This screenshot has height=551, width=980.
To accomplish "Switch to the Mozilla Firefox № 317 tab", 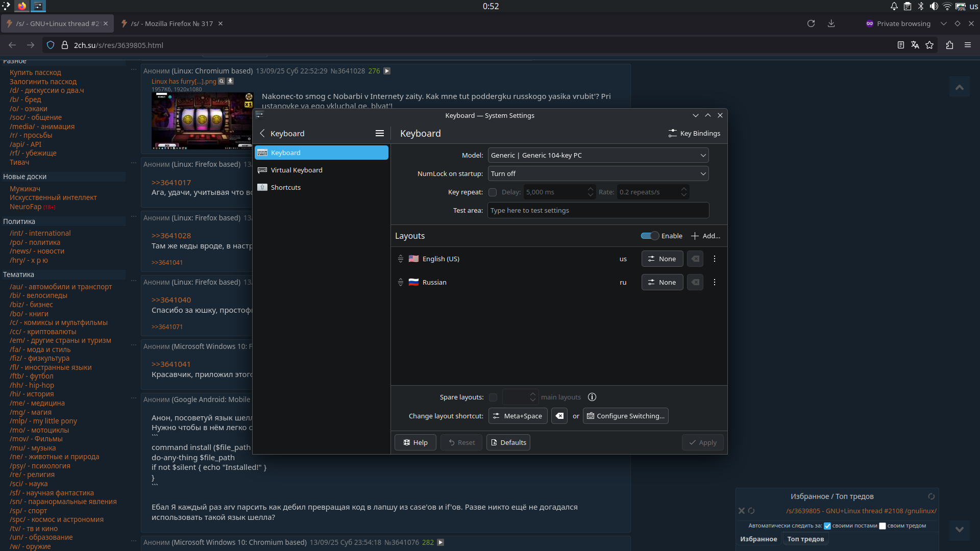I will (x=171, y=23).
